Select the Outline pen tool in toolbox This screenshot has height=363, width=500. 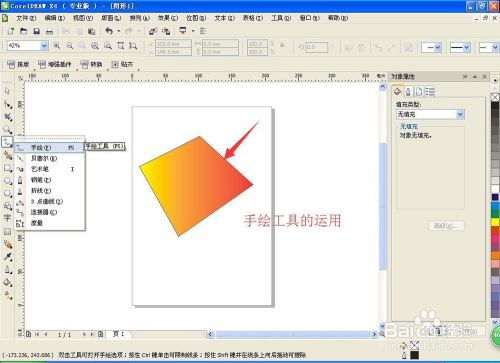pos(7,270)
